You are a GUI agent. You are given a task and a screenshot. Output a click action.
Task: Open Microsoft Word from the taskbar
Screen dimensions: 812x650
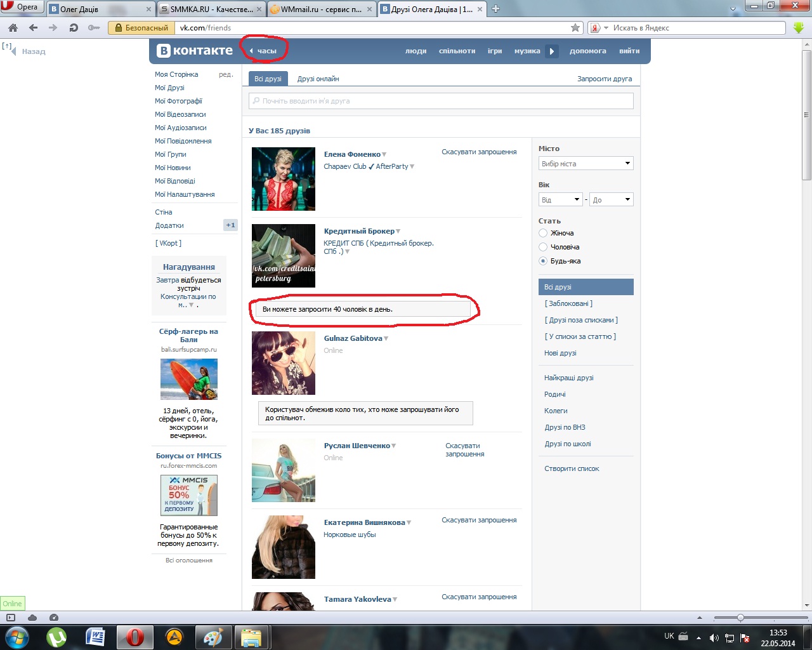pyautogui.click(x=96, y=637)
